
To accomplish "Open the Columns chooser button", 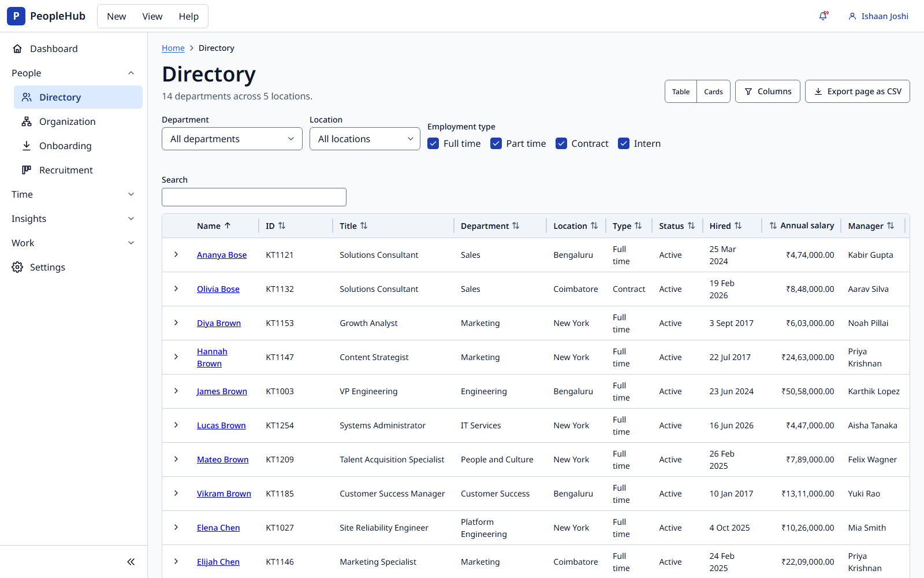I will pos(767,91).
